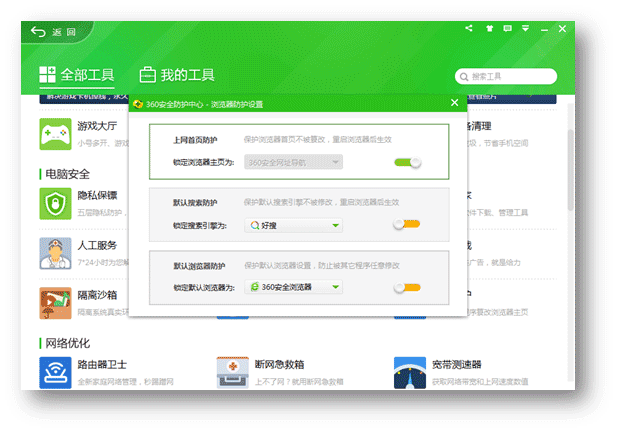Toggle off the 上网首页防护 switch

(x=407, y=162)
